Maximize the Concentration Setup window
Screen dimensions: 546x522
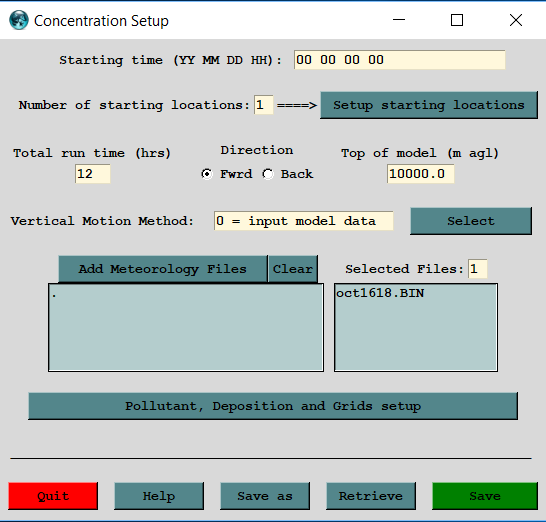(457, 20)
